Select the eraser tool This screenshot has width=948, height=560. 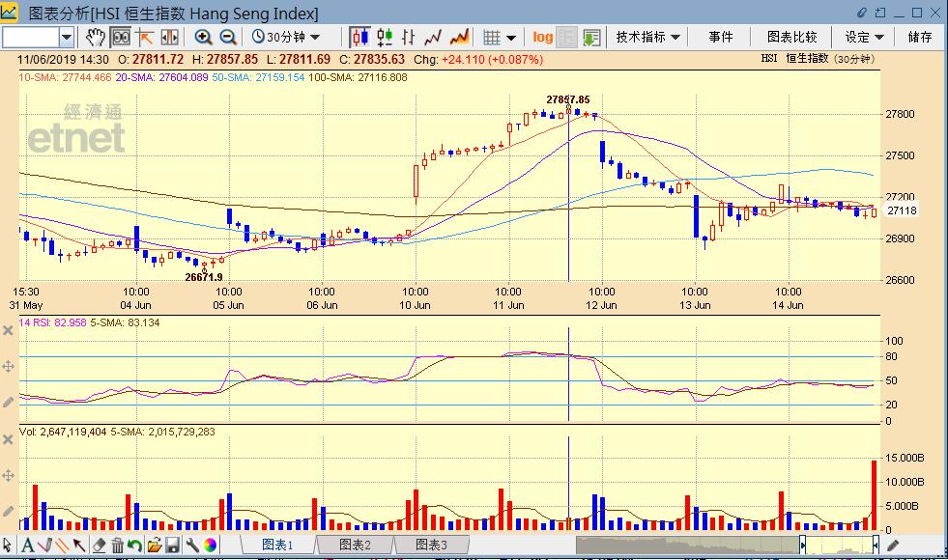click(x=99, y=546)
